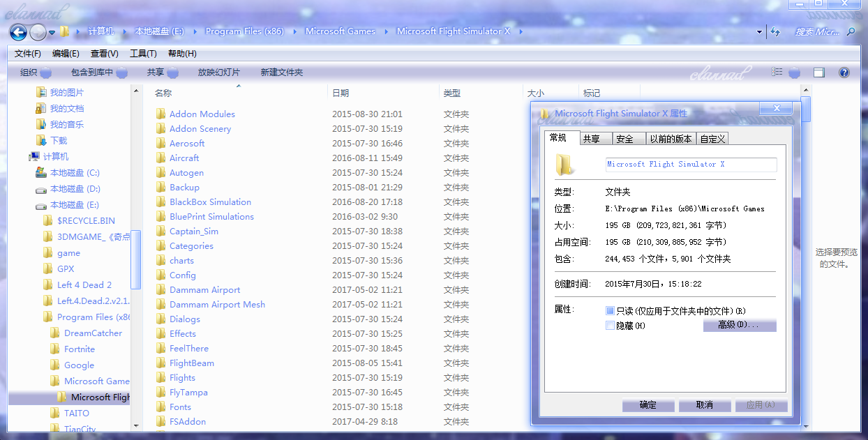The image size is (868, 440).
Task: Select the Fortnite folder in tree
Action: point(80,349)
